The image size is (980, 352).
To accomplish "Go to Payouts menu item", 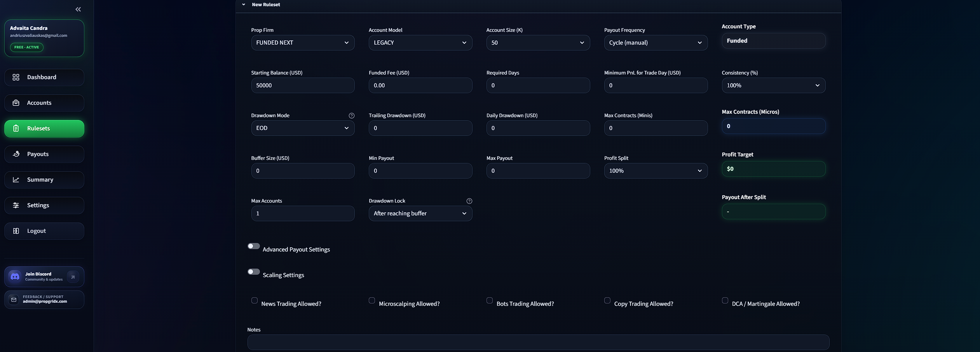I will 44,154.
